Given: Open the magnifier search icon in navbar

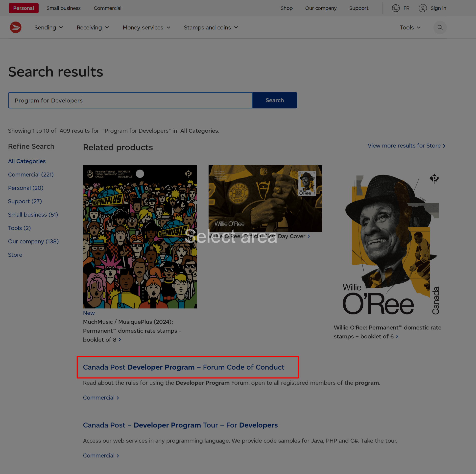Looking at the screenshot, I should pos(440,27).
